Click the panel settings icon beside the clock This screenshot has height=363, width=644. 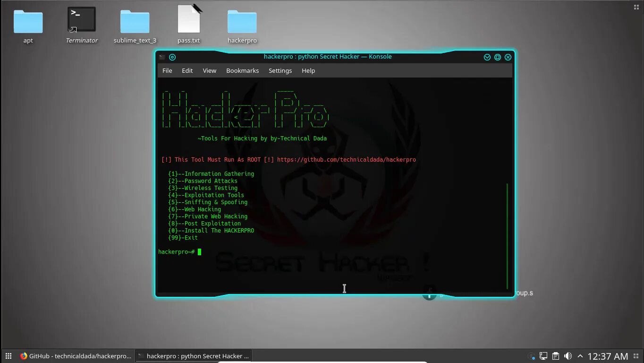637,356
